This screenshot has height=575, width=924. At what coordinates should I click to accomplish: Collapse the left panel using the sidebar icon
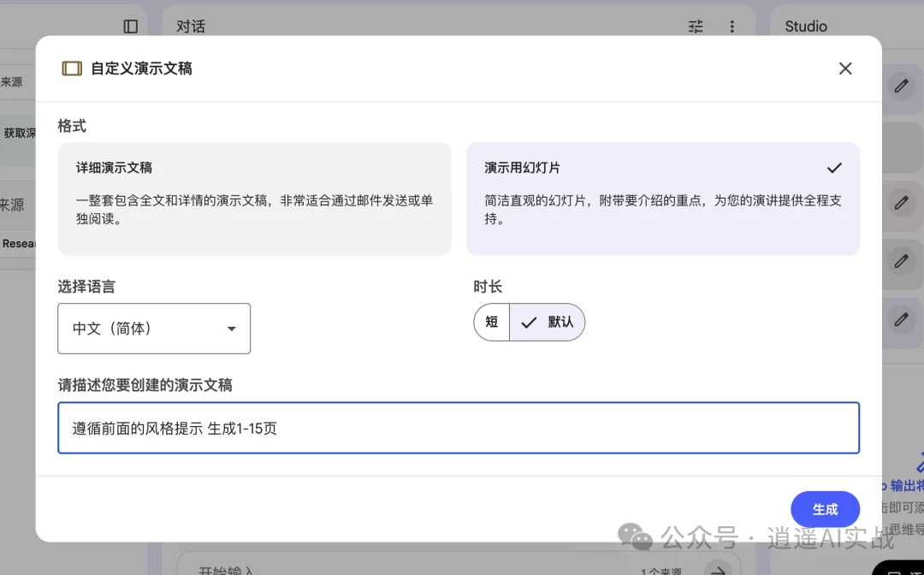(130, 27)
